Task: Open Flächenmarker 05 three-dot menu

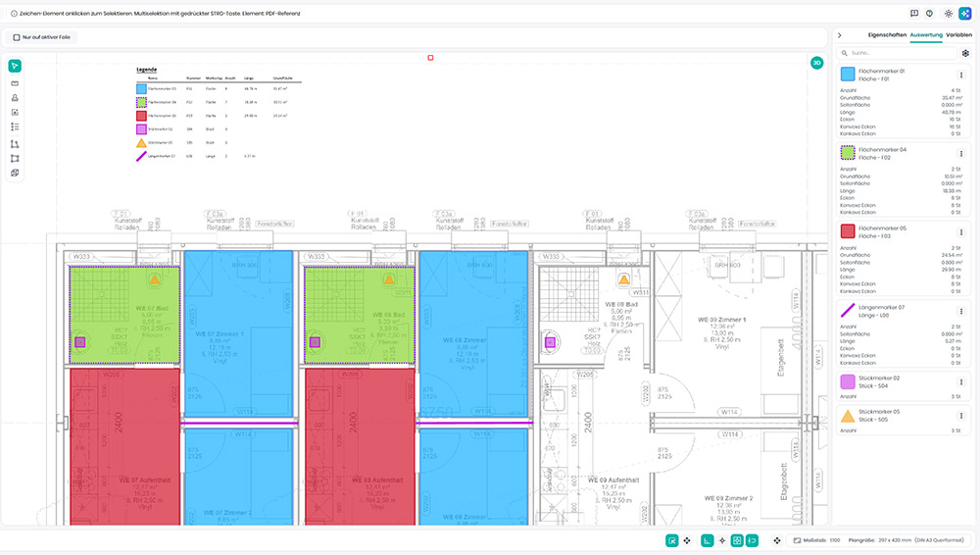Action: [960, 232]
